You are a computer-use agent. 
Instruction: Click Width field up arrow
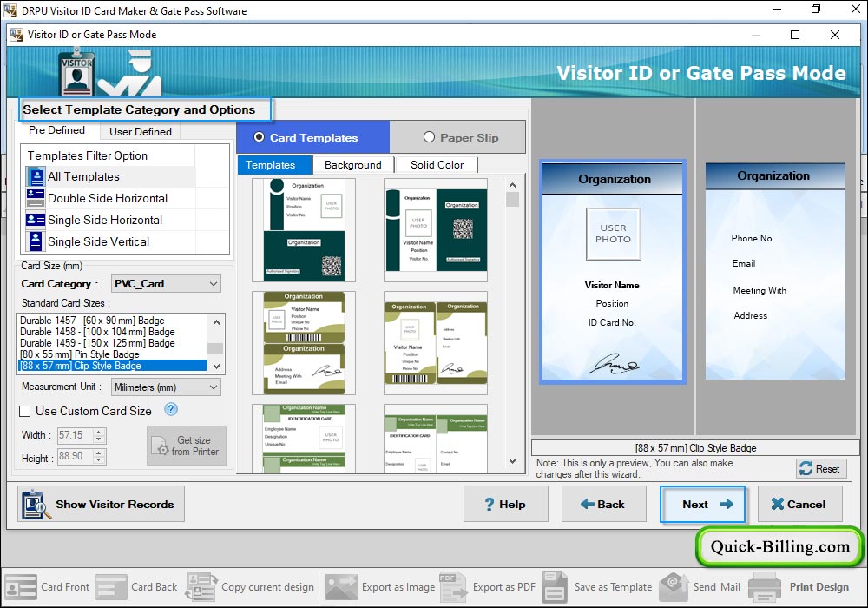tap(99, 432)
